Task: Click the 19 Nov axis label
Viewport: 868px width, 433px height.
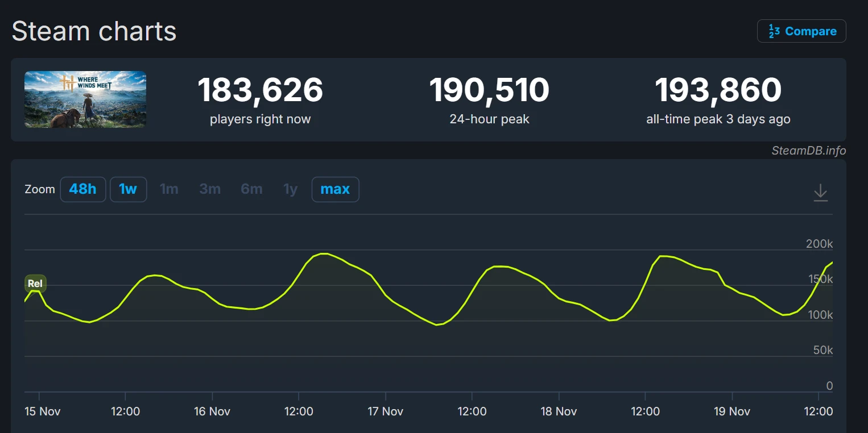Action: 732,411
